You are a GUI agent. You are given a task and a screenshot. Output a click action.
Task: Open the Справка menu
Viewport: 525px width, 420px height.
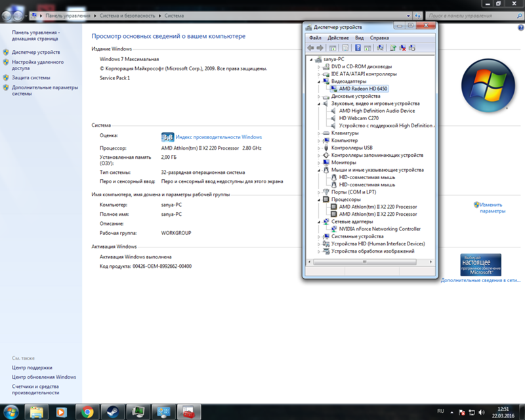[x=379, y=38]
